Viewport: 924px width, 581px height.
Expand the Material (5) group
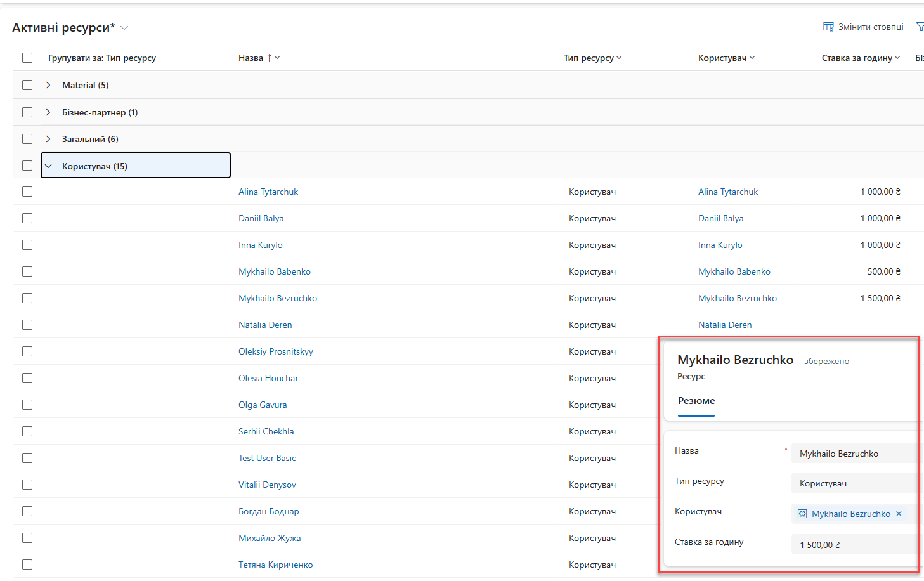pos(48,85)
